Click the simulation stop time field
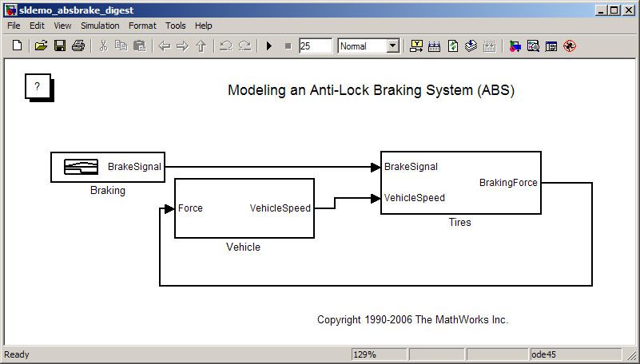 coord(315,46)
